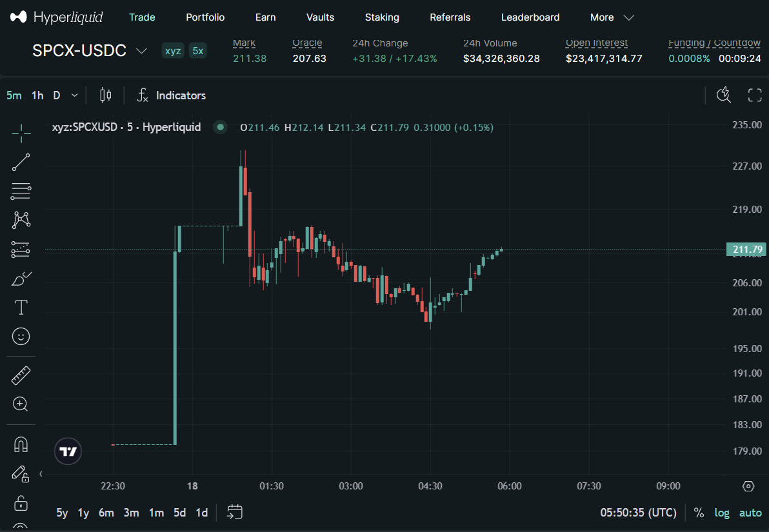This screenshot has width=769, height=532.
Task: Open the Leaderboard page
Action: (x=530, y=17)
